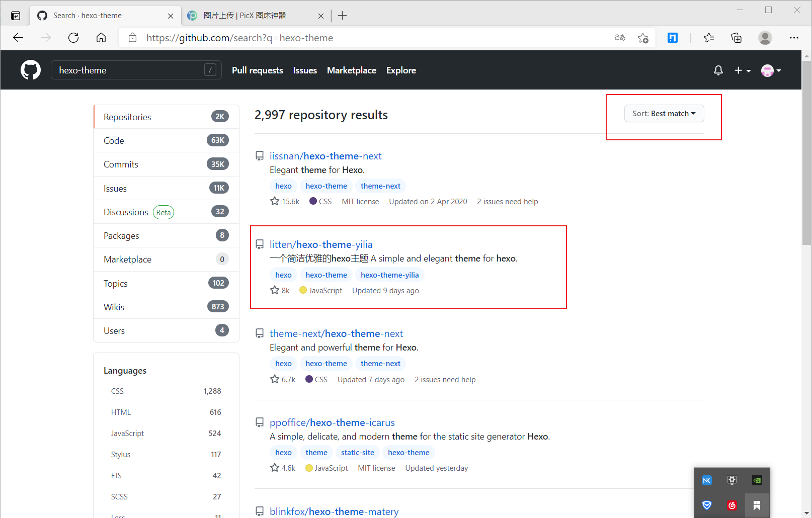812x518 pixels.
Task: Open theme-next/hexo-theme-next repository
Action: tap(336, 333)
